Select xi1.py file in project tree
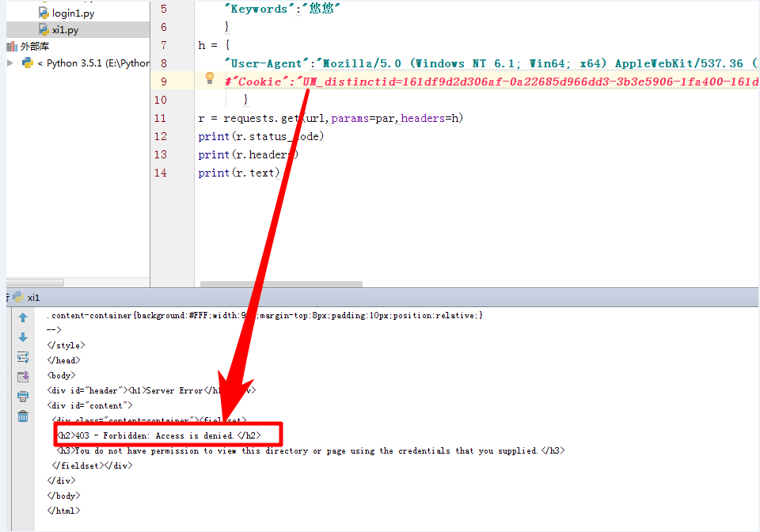 click(65, 30)
